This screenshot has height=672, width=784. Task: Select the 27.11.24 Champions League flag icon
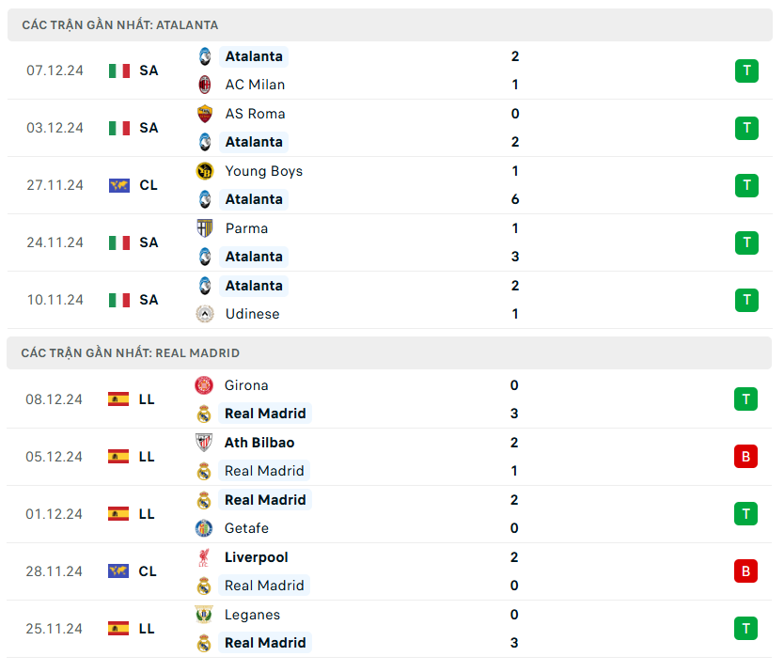tap(119, 185)
